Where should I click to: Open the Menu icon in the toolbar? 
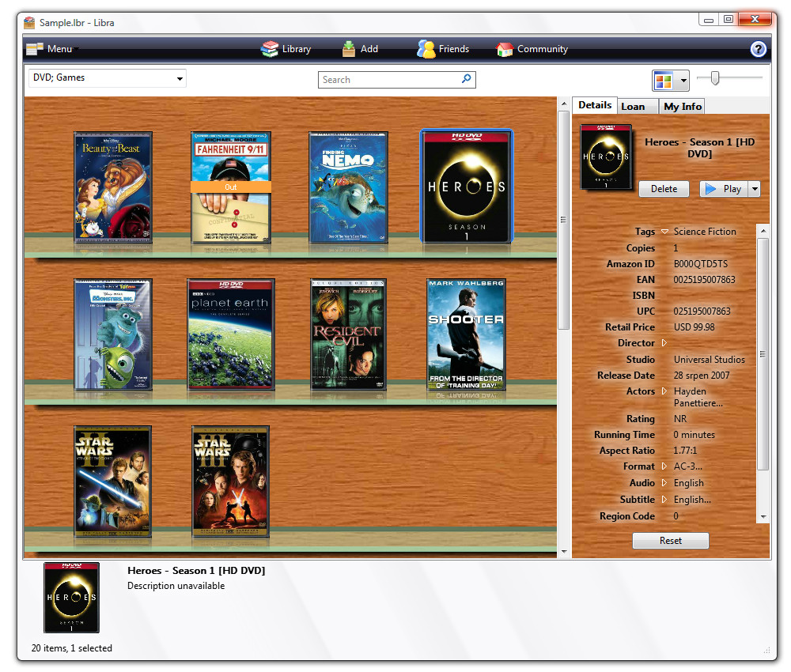click(34, 49)
